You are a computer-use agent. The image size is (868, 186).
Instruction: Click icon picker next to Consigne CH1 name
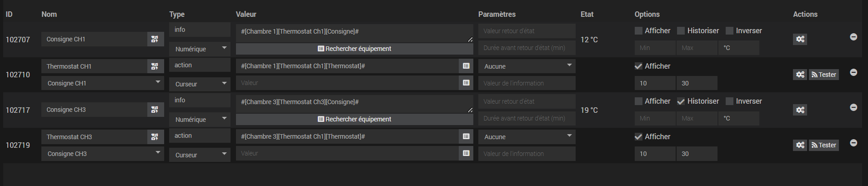coord(155,39)
